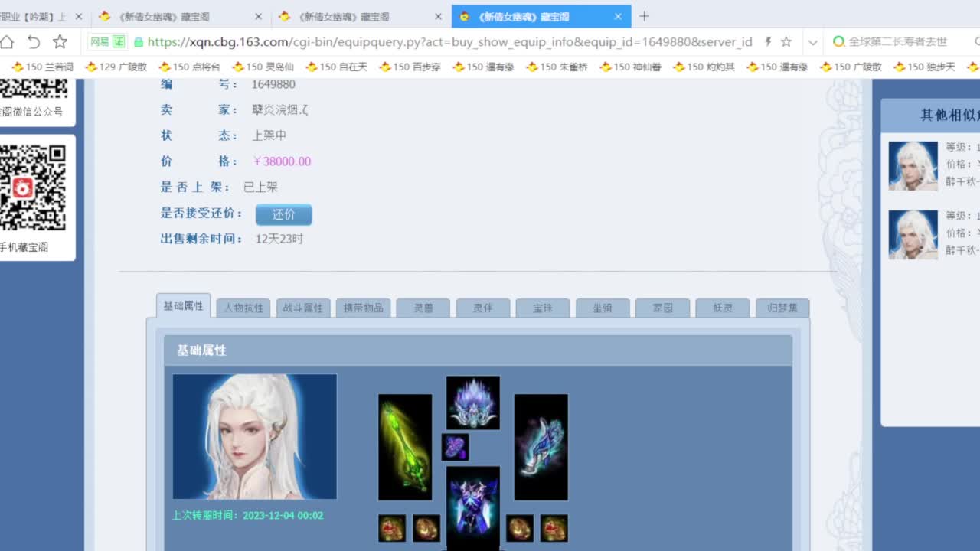View the purple lotus headdress equipment icon
Image resolution: width=980 pixels, height=551 pixels.
coord(472,402)
